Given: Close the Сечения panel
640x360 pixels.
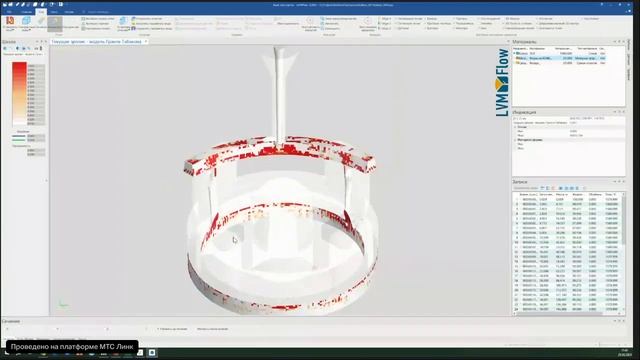Looking at the screenshot, I should click(623, 321).
